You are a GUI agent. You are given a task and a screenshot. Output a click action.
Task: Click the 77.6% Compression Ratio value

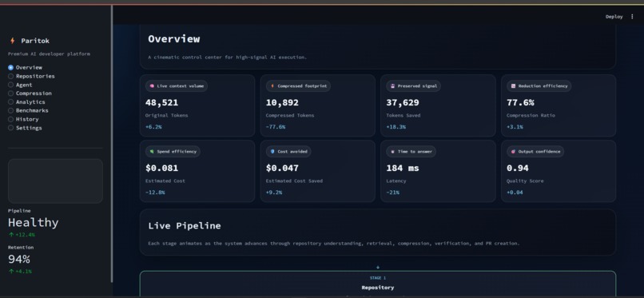(x=520, y=102)
